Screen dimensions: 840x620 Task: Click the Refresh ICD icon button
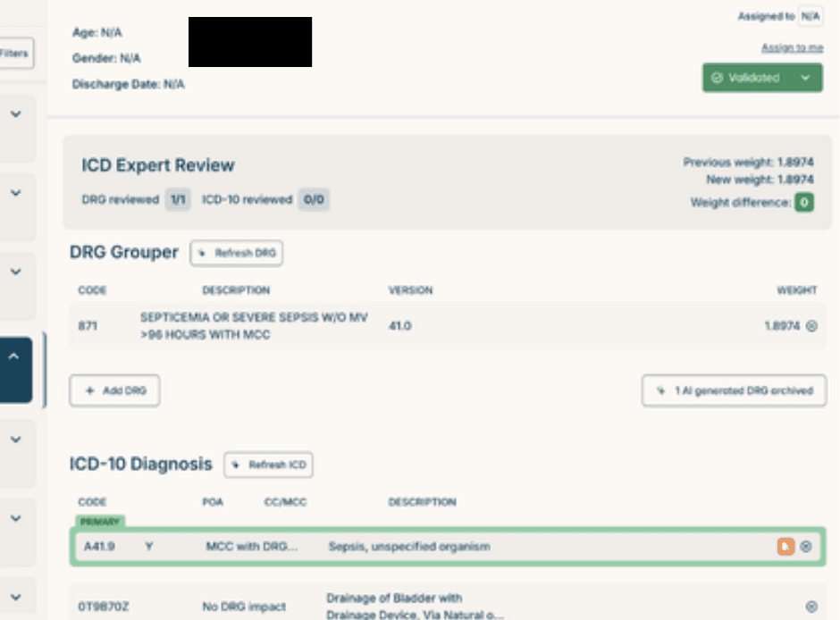pos(235,465)
